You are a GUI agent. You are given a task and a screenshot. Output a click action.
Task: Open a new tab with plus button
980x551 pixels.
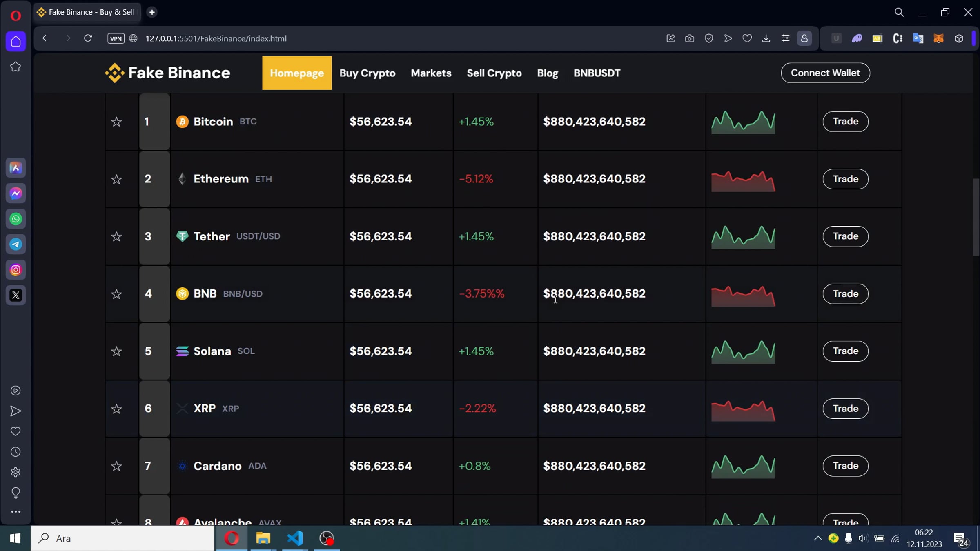coord(152,12)
